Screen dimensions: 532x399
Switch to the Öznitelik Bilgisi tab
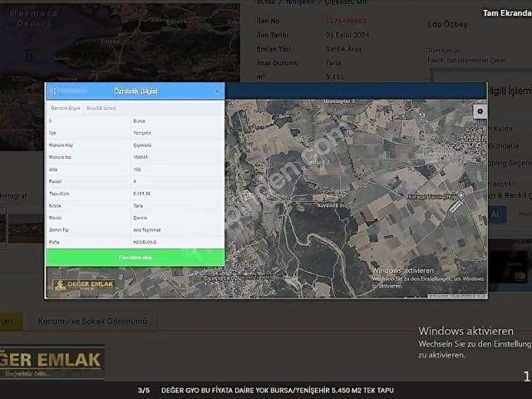click(x=65, y=108)
